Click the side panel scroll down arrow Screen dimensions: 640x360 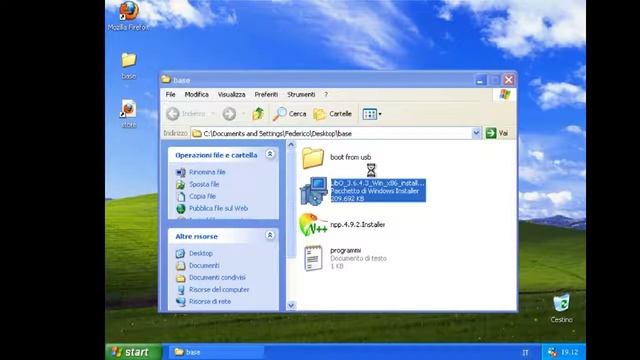[x=291, y=305]
